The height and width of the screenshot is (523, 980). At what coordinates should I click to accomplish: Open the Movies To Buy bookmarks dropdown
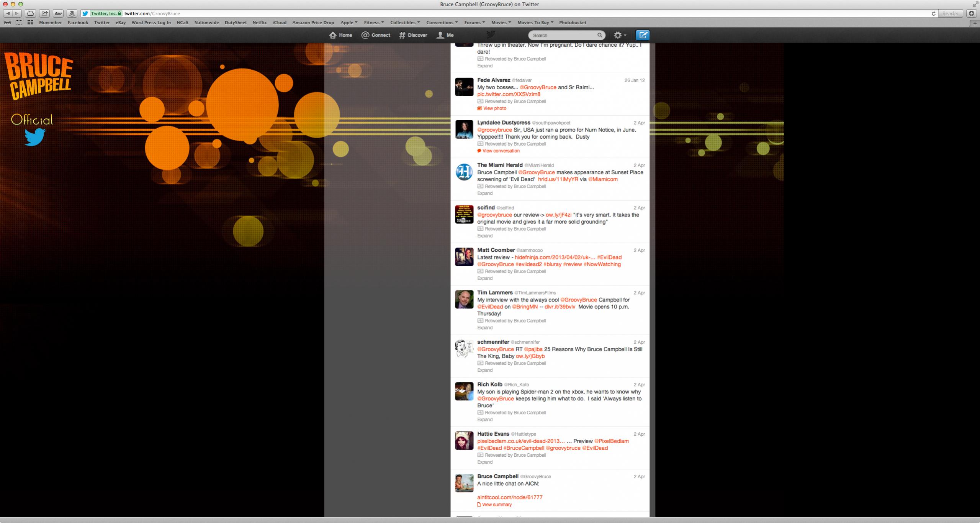click(x=535, y=23)
